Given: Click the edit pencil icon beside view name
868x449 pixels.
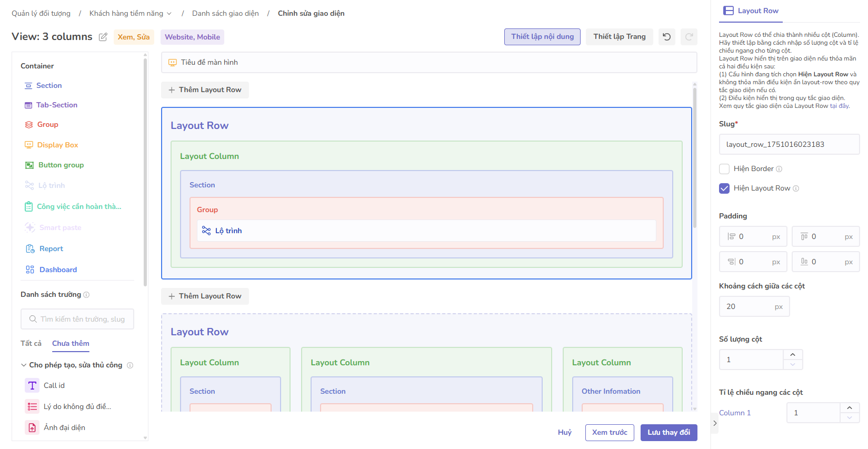Looking at the screenshot, I should (103, 37).
